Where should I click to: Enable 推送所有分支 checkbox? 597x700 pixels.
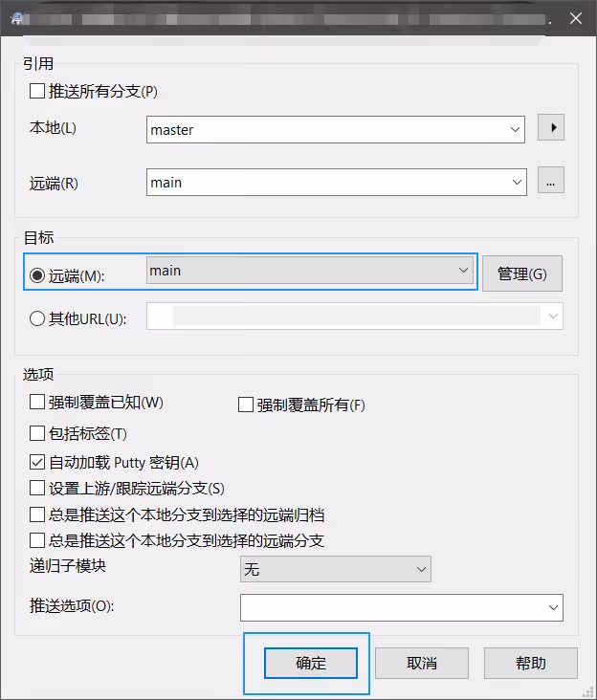pyautogui.click(x=38, y=92)
